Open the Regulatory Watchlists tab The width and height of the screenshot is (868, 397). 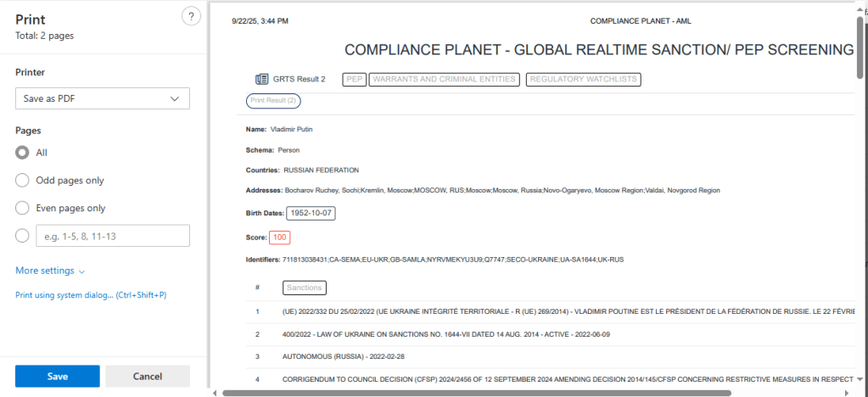click(583, 79)
